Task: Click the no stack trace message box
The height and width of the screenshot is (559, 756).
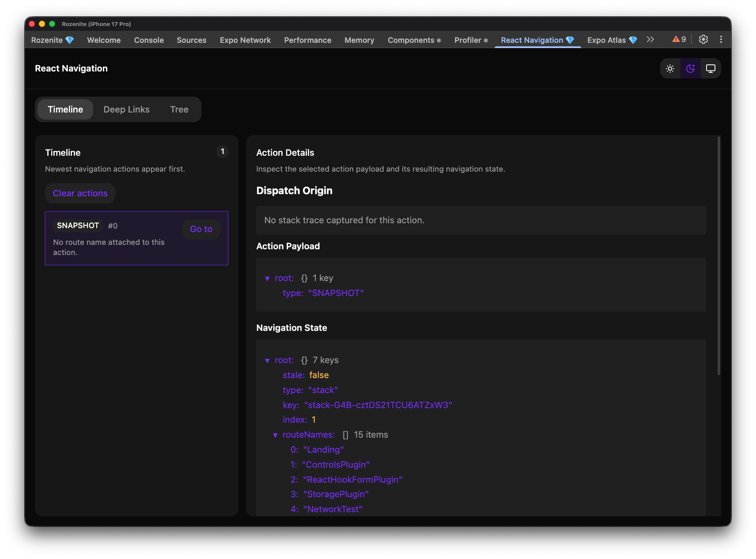Action: pos(481,220)
